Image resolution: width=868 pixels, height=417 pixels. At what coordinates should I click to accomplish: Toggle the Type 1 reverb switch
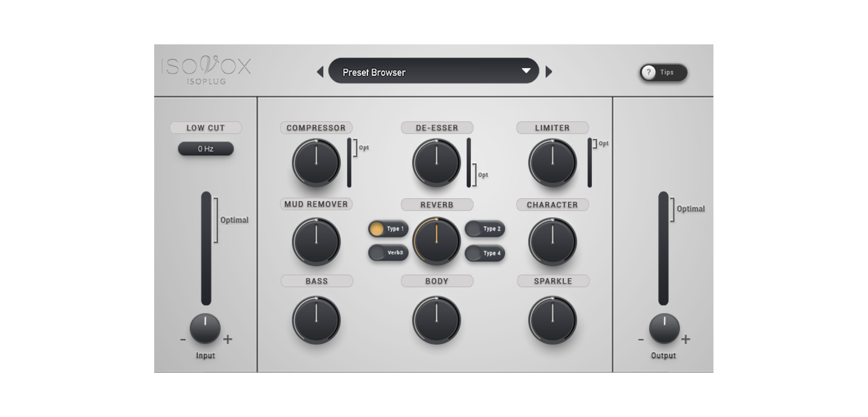388,229
